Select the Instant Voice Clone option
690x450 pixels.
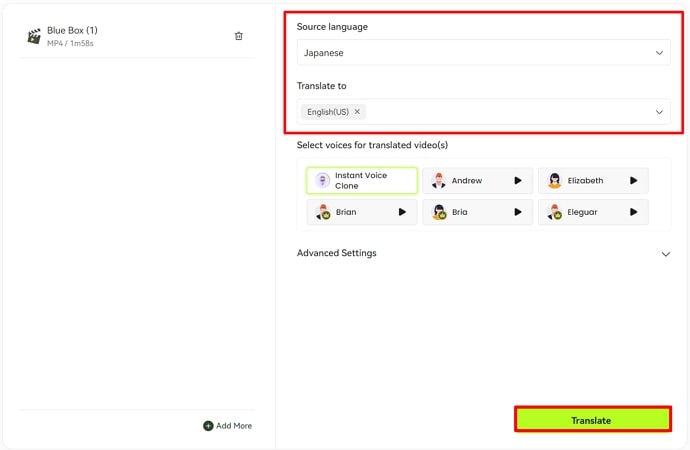coord(362,180)
